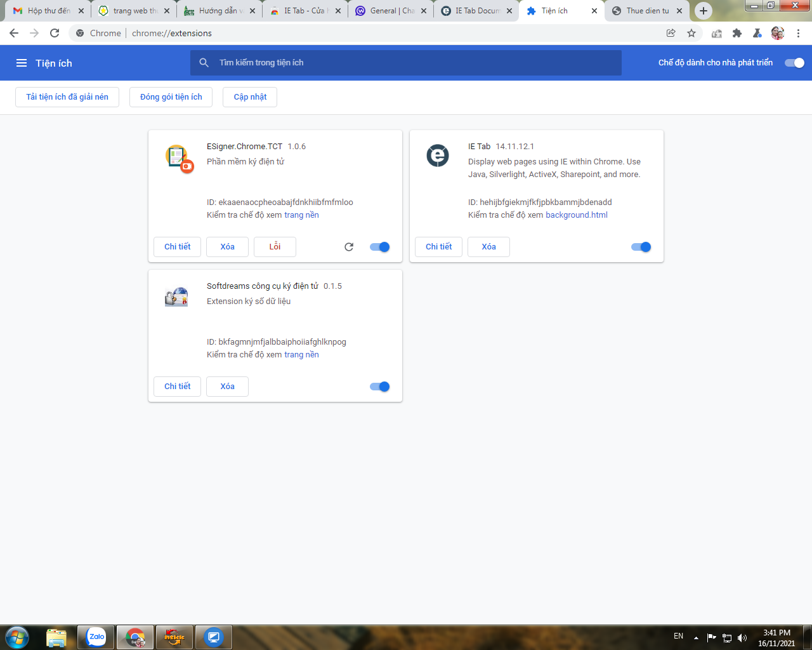Open Zalo from the taskbar
This screenshot has width=812, height=650.
point(96,637)
